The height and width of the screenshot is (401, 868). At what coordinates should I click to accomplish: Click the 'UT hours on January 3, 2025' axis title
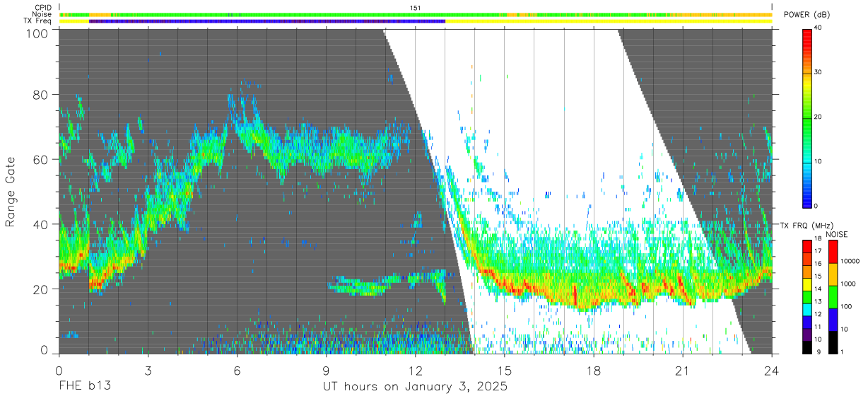point(415,387)
